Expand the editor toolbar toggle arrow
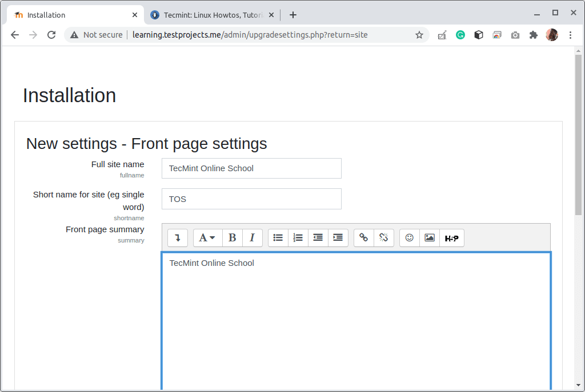 click(178, 238)
